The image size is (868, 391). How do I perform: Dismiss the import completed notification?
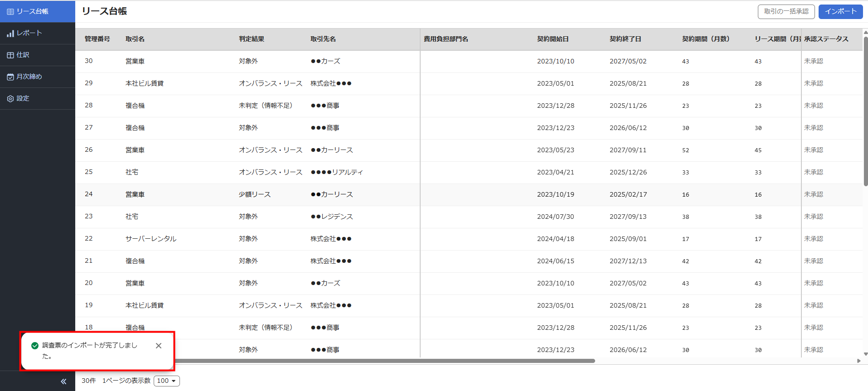tap(159, 346)
